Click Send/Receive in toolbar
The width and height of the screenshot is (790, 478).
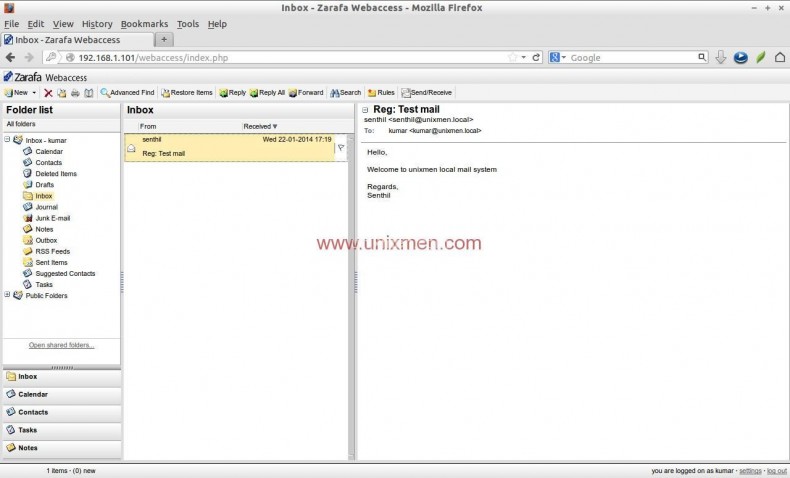click(x=427, y=93)
